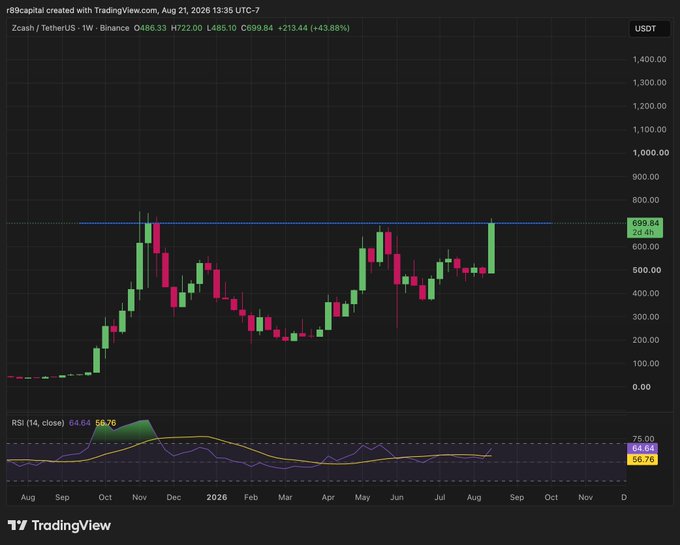Select the open value O486.33

(x=150, y=28)
